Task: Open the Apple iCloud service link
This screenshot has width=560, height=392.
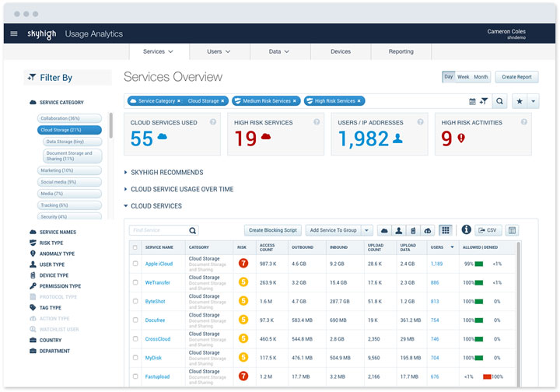Action: point(159,264)
